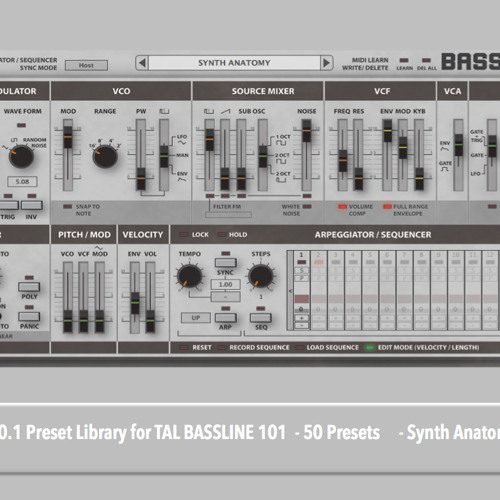Adjust the VCF MOD slider
This screenshot has height=500, width=500.
[403, 147]
